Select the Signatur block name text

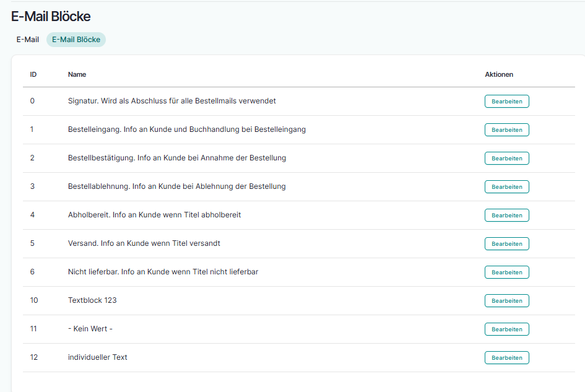tap(171, 101)
